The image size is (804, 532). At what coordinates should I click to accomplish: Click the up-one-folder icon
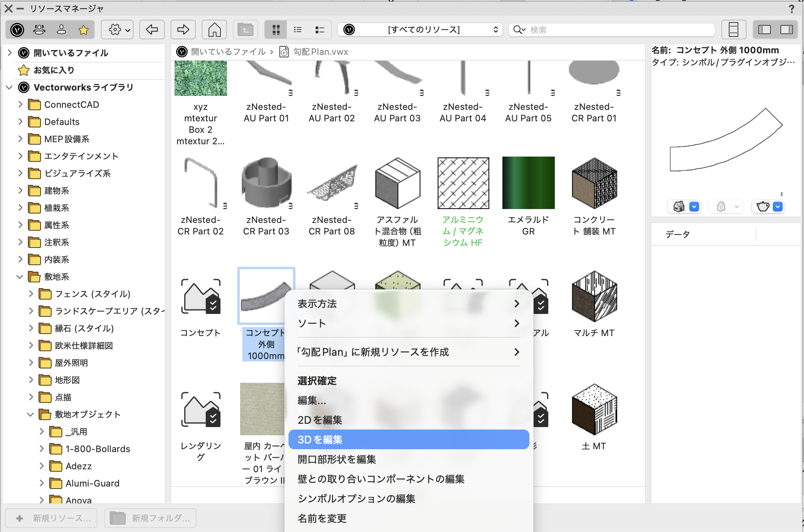[245, 30]
